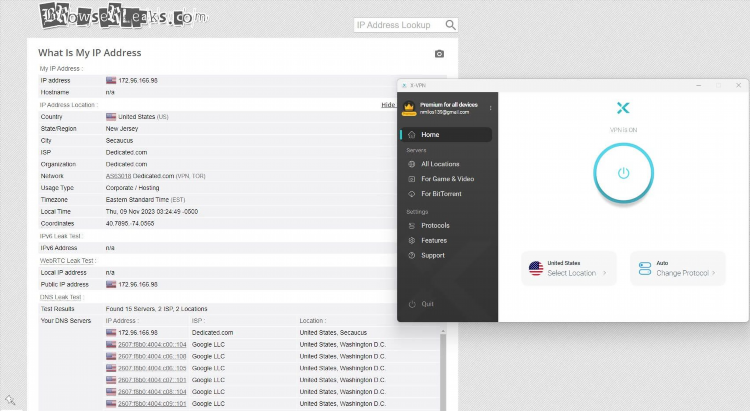Click the BrowserLeaks.com logo
This screenshot has width=750, height=411.
tap(124, 16)
